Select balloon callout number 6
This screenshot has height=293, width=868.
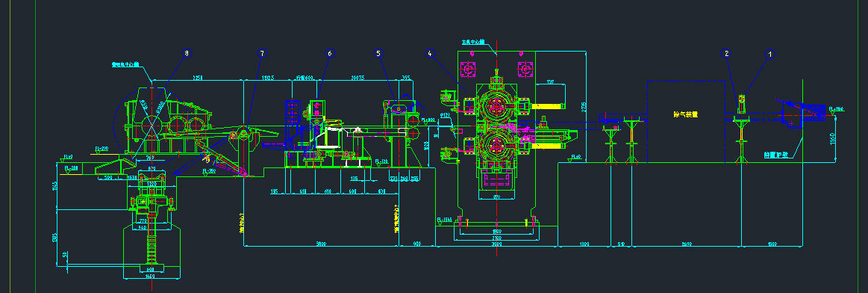(329, 54)
